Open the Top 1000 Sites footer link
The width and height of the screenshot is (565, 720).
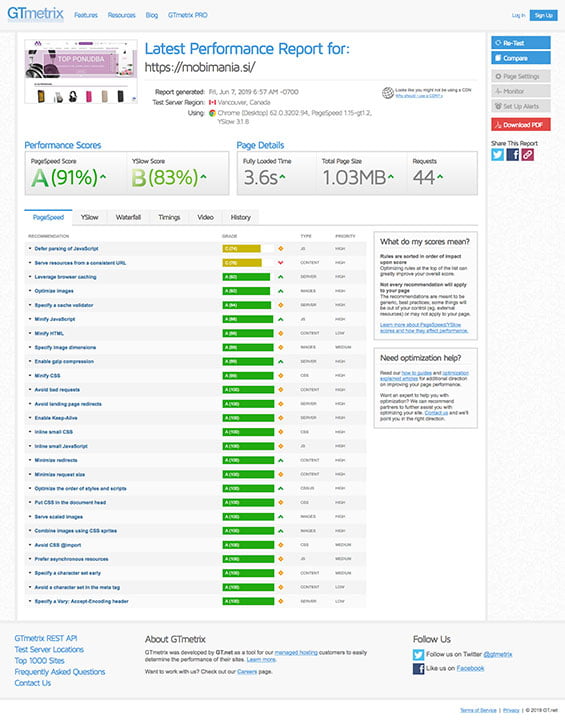click(x=39, y=660)
